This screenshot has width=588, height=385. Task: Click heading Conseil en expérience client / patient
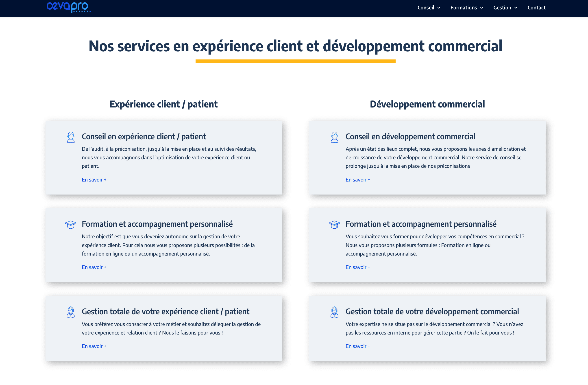tap(144, 136)
